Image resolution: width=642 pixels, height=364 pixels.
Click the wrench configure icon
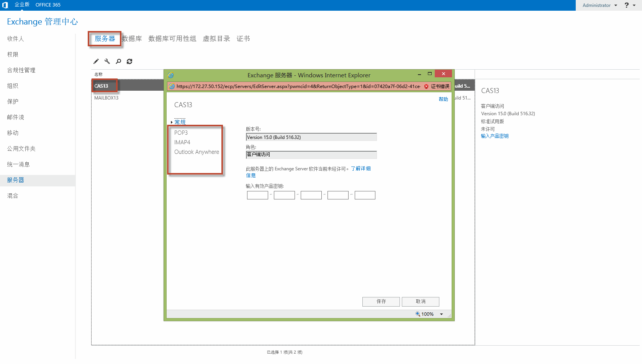pyautogui.click(x=107, y=61)
